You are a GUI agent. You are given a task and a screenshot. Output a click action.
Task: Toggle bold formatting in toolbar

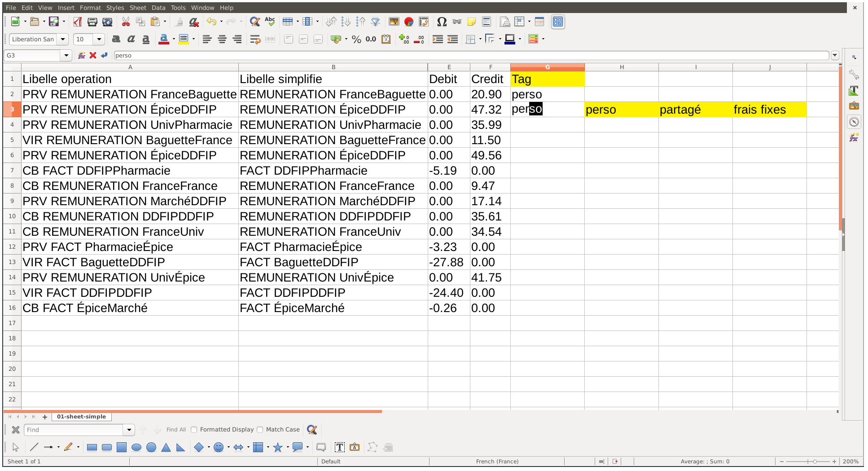tap(116, 40)
